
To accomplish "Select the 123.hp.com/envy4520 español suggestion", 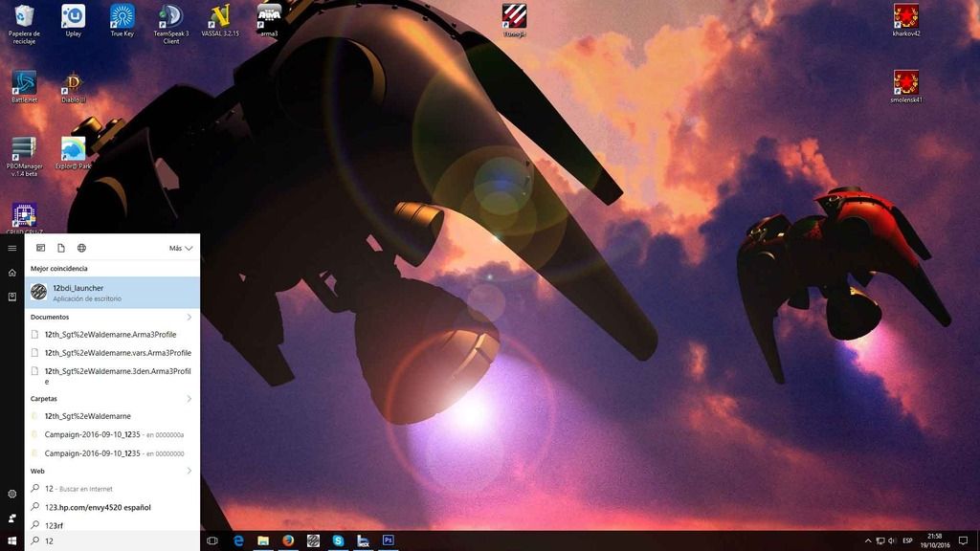I will point(113,507).
